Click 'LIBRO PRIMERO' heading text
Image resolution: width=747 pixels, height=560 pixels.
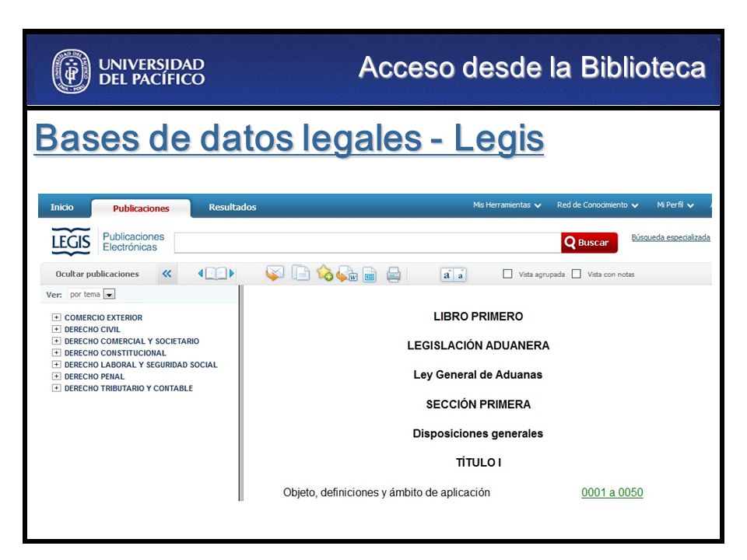point(479,317)
